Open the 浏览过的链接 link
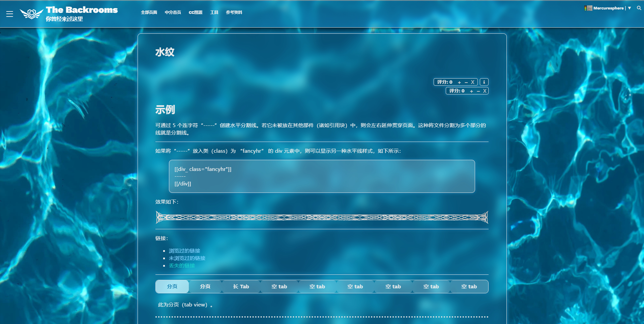This screenshot has height=324, width=644. 184,251
